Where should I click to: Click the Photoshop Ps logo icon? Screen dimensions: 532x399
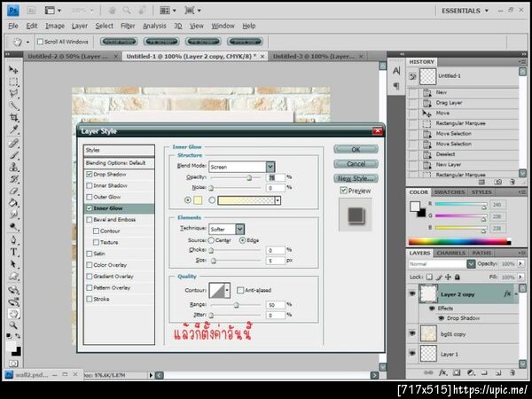(x=13, y=11)
